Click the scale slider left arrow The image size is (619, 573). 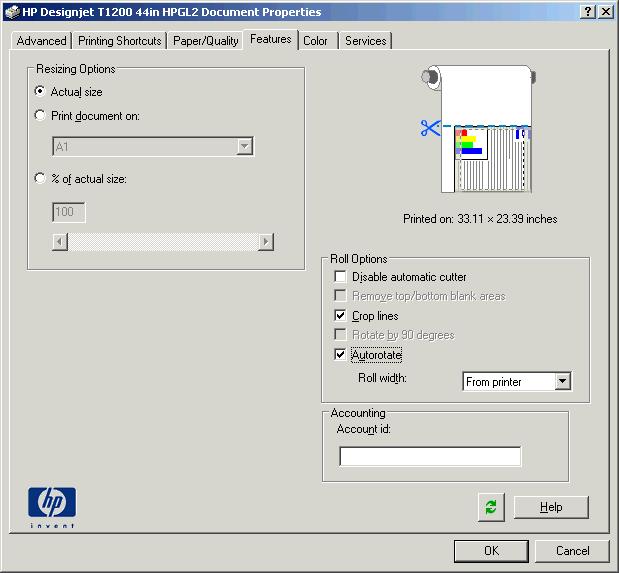[60, 242]
